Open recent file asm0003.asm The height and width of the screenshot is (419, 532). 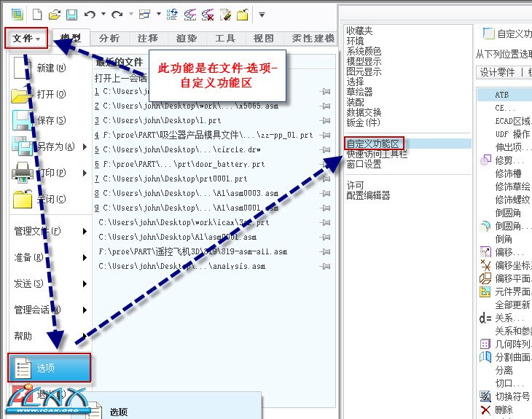[187, 193]
